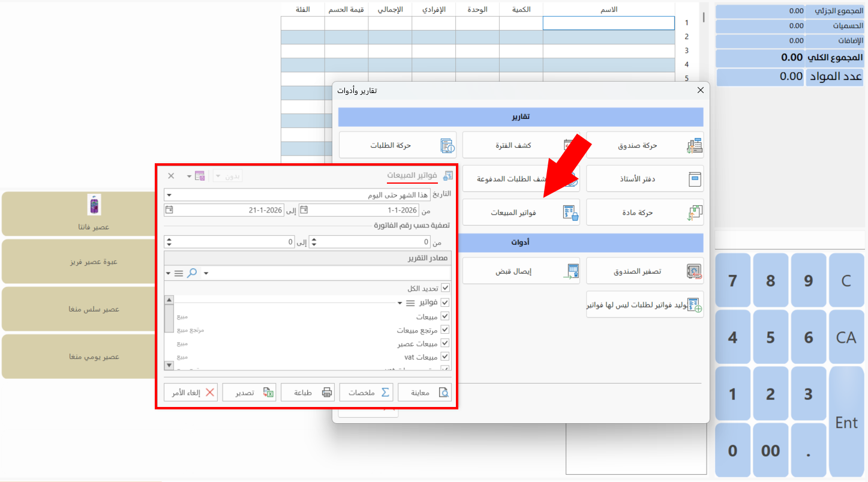Toggle the فواتير group checkbox
Screen dimensions: 868x482
click(x=445, y=303)
